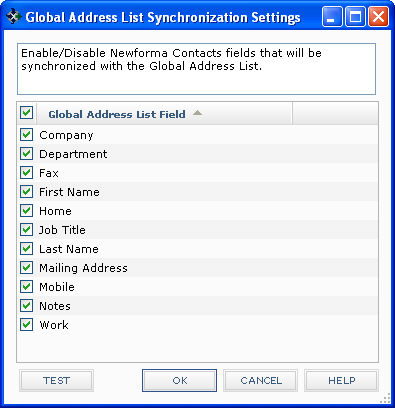Open HELP for this dialog

342,380
